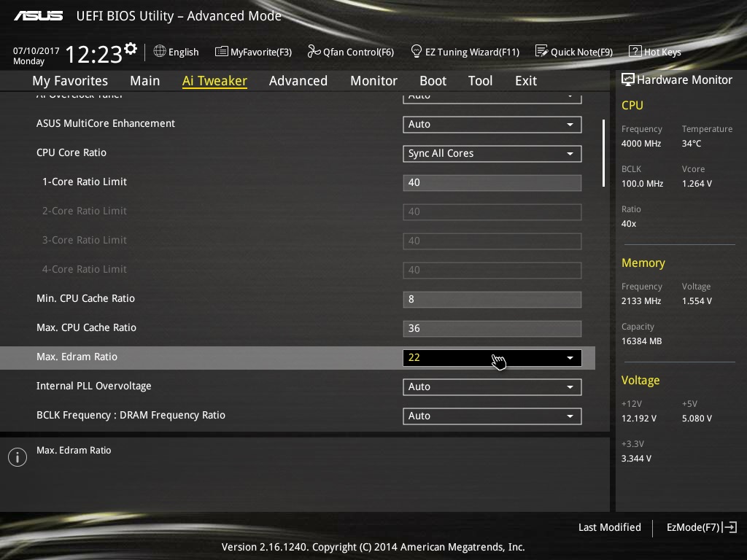Expand CPU Core Ratio dropdown

tap(492, 153)
